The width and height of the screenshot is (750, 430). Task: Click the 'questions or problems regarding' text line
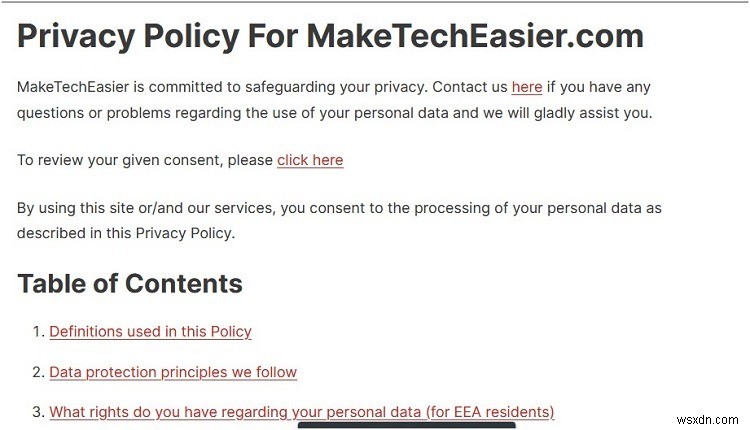(x=334, y=112)
